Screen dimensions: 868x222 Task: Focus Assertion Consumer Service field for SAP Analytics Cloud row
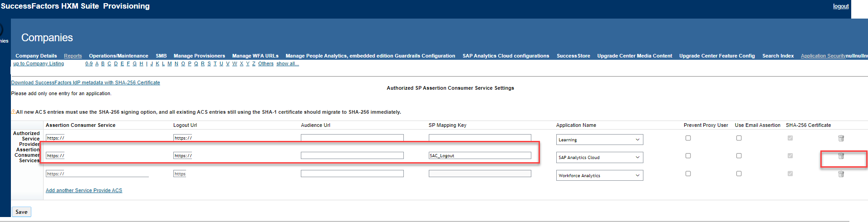(x=55, y=155)
